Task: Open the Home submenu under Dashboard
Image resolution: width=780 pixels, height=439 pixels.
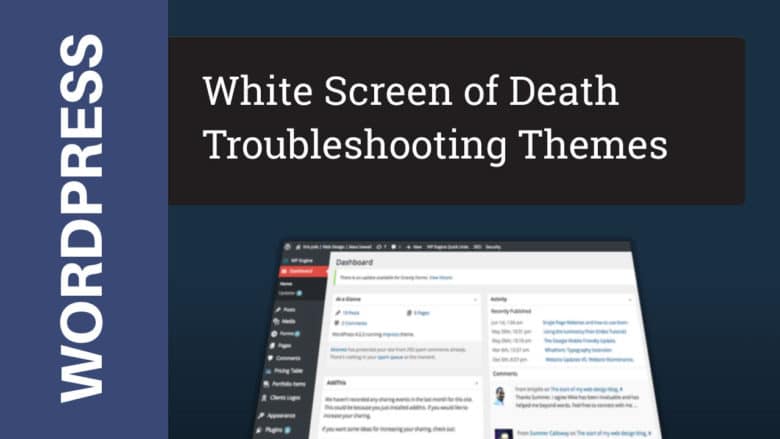Action: click(x=286, y=284)
